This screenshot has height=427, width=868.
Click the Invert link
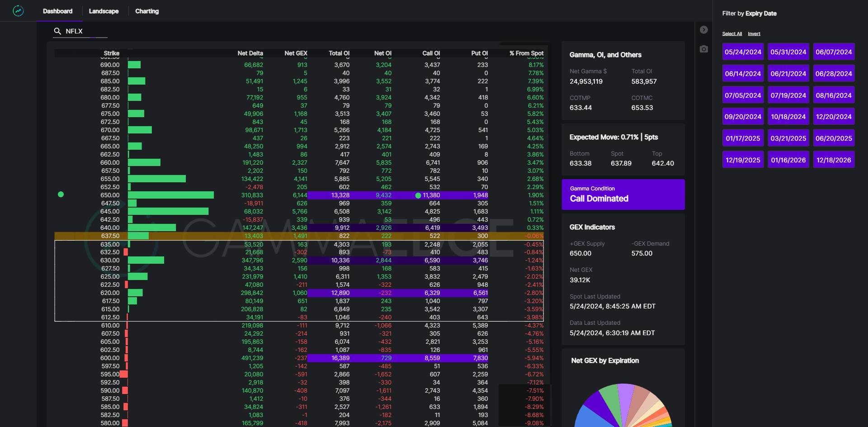tap(754, 34)
